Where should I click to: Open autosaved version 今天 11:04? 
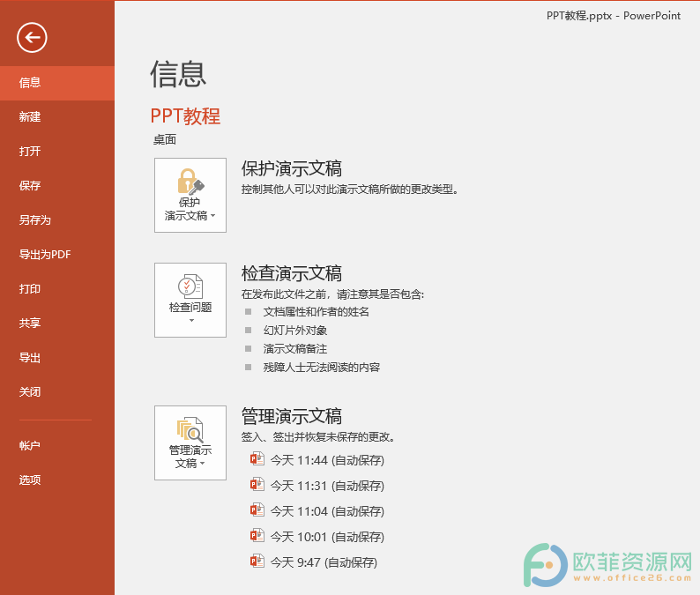coord(327,511)
